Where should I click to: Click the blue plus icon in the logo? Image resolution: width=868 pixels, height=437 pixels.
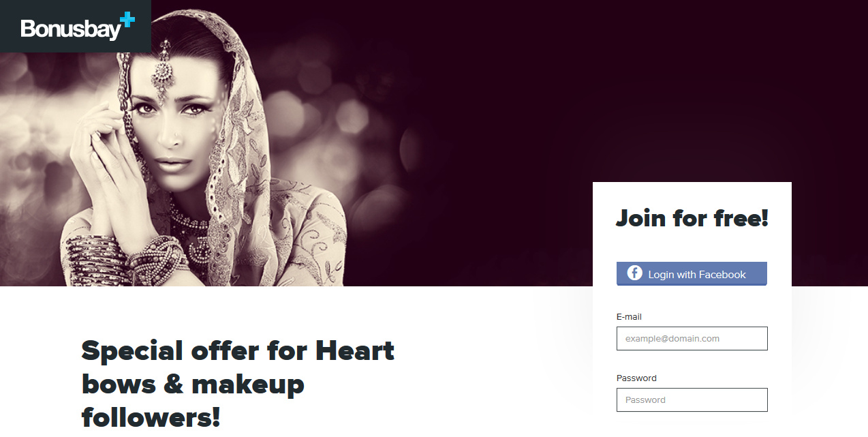click(127, 20)
